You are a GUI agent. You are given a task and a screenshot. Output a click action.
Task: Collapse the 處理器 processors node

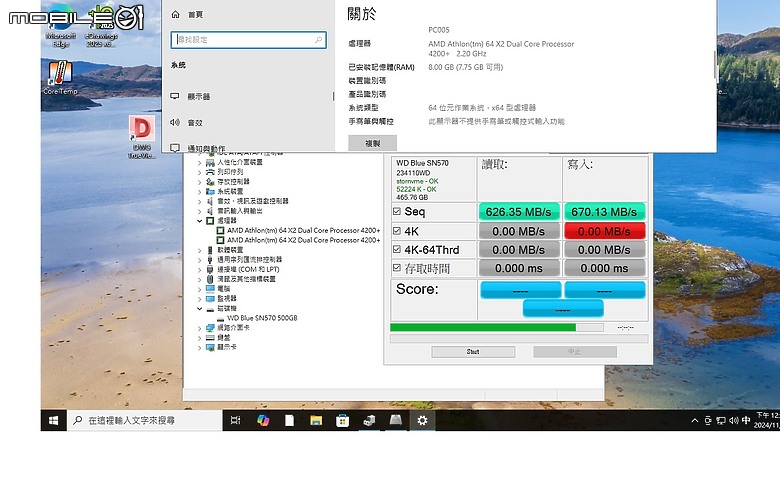(199, 220)
